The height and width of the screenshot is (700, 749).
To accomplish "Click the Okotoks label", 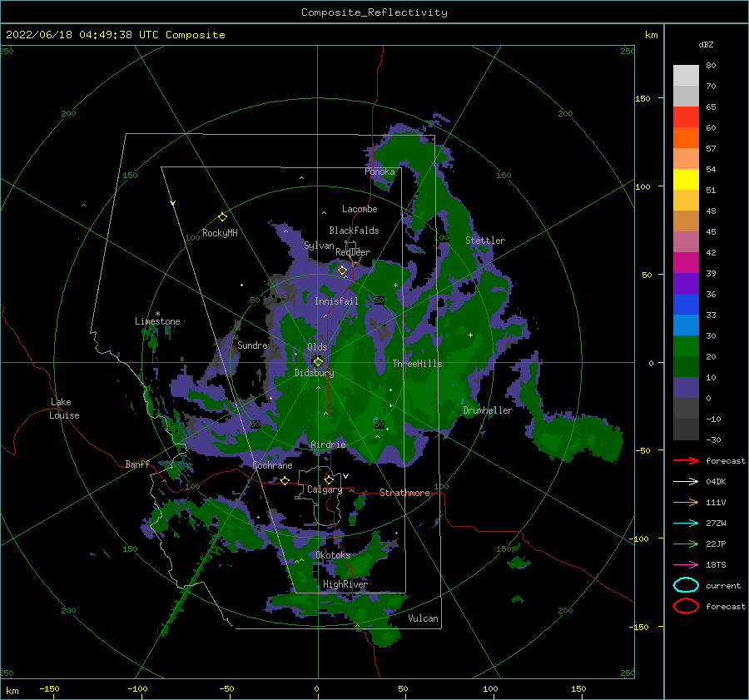I will (333, 554).
